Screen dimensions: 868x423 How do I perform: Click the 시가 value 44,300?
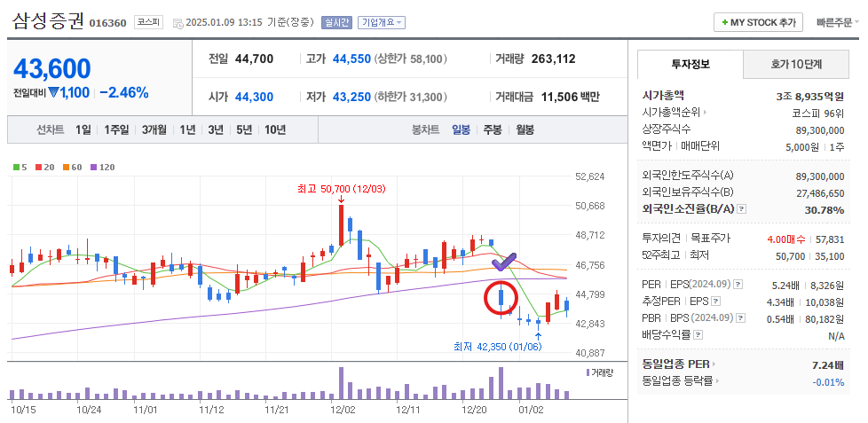tap(254, 97)
